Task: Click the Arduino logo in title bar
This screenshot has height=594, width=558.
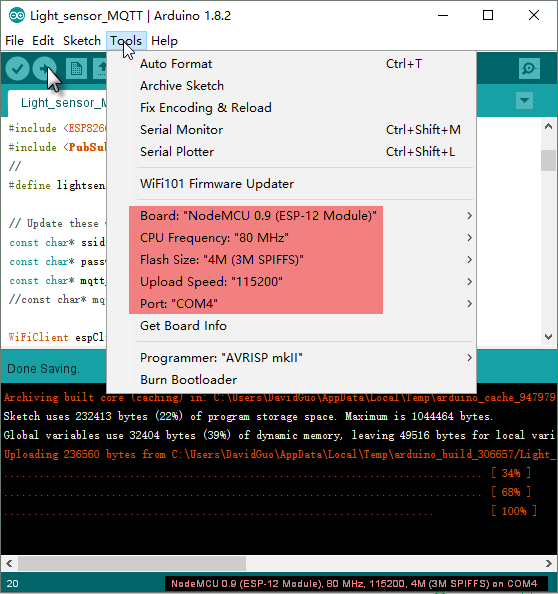Action: click(17, 16)
